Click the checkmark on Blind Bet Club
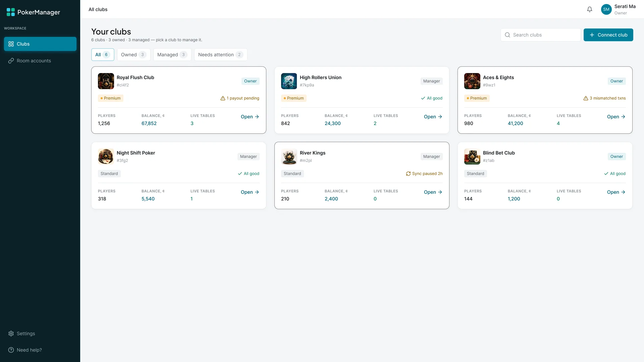The width and height of the screenshot is (644, 362). tap(606, 174)
